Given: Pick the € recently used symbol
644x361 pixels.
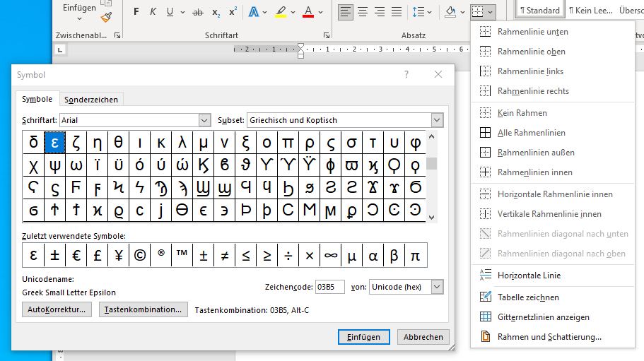Looking at the screenshot, I should click(x=76, y=255).
